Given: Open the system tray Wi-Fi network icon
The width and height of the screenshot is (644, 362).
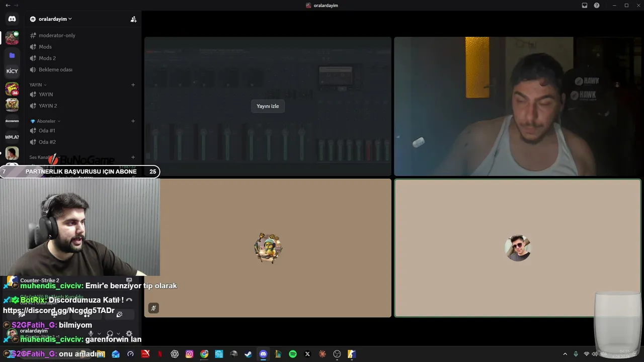Looking at the screenshot, I should pyautogui.click(x=587, y=354).
